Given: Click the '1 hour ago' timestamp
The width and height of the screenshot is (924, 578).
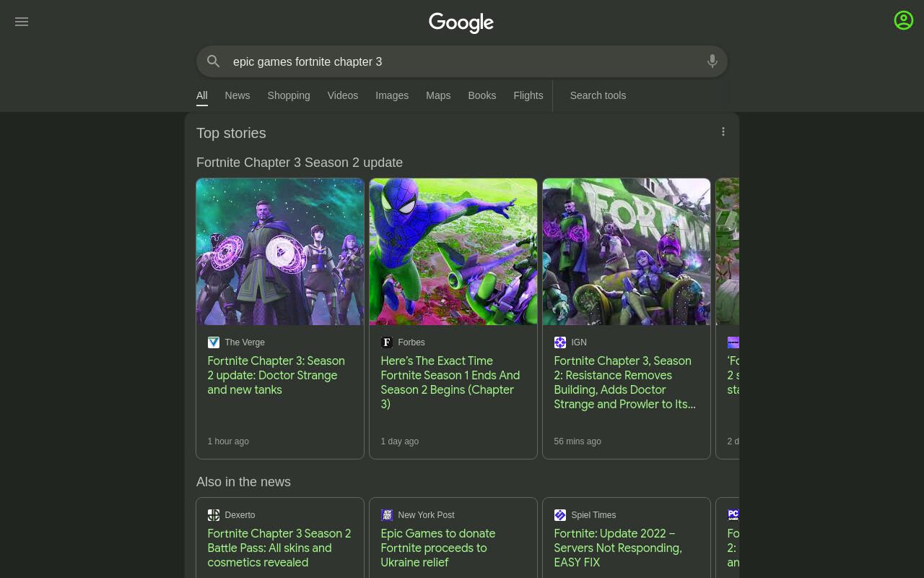Looking at the screenshot, I should pos(228,441).
